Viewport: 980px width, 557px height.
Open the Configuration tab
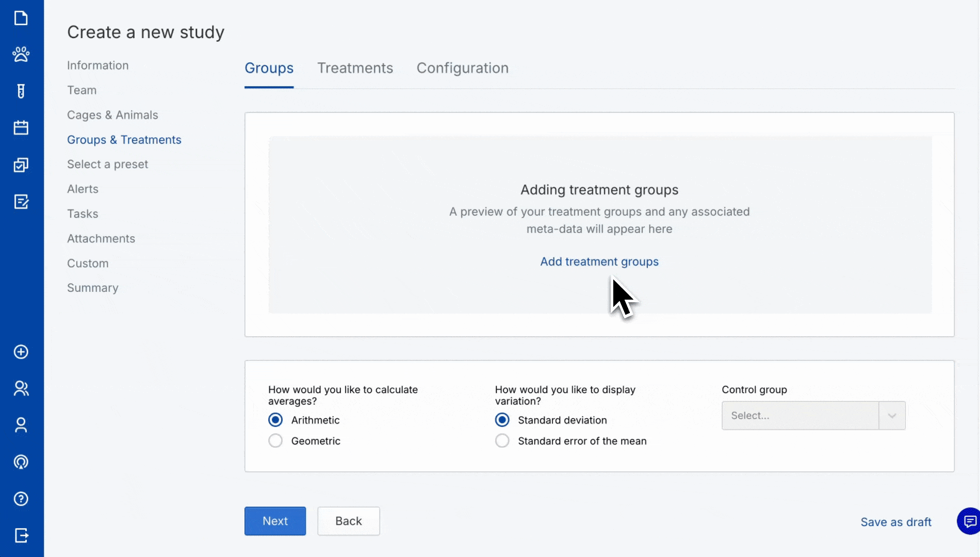point(462,68)
